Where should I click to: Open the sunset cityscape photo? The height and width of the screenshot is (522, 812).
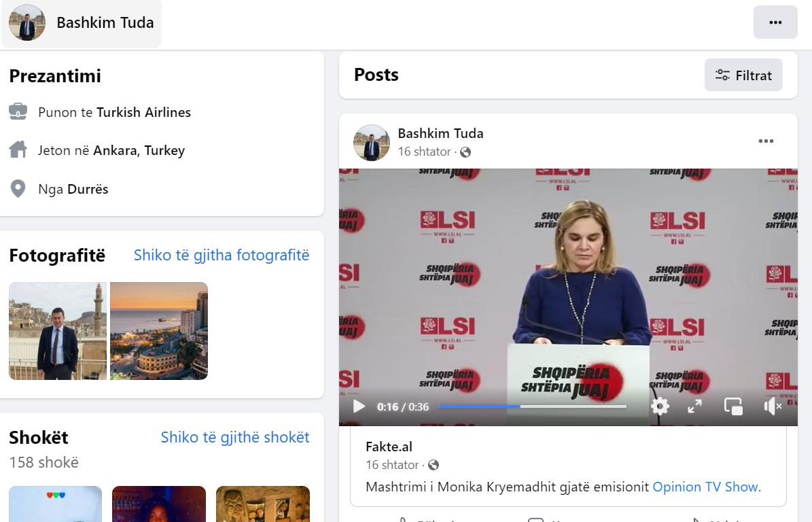coord(159,331)
